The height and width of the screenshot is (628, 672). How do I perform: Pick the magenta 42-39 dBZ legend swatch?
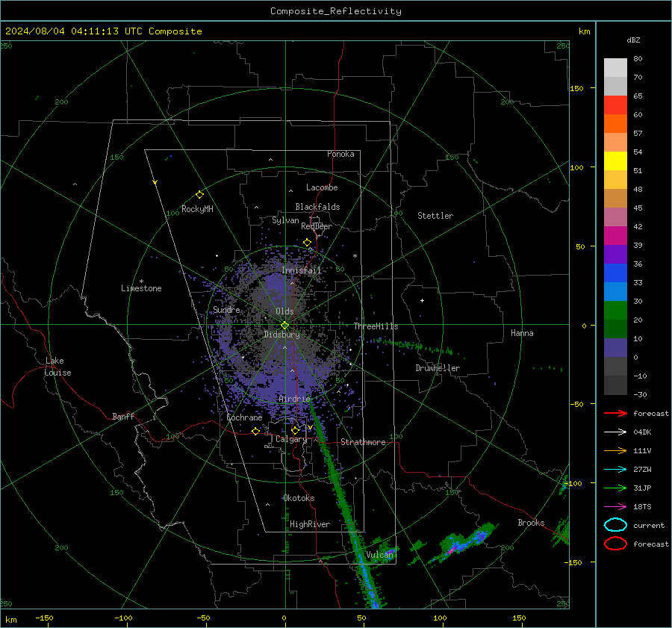[x=615, y=236]
